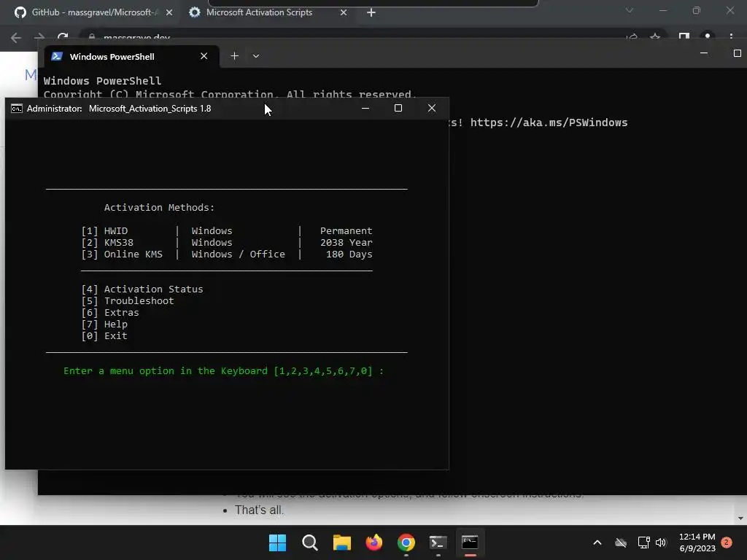The height and width of the screenshot is (560, 747).
Task: Switch to Windows Terminal taskbar icon
Action: coord(438,542)
